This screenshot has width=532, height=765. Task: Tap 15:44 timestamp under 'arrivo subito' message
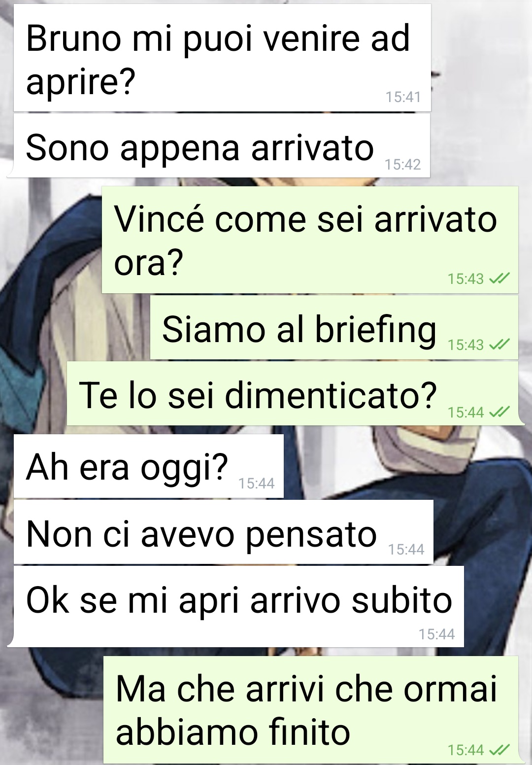coord(437,634)
